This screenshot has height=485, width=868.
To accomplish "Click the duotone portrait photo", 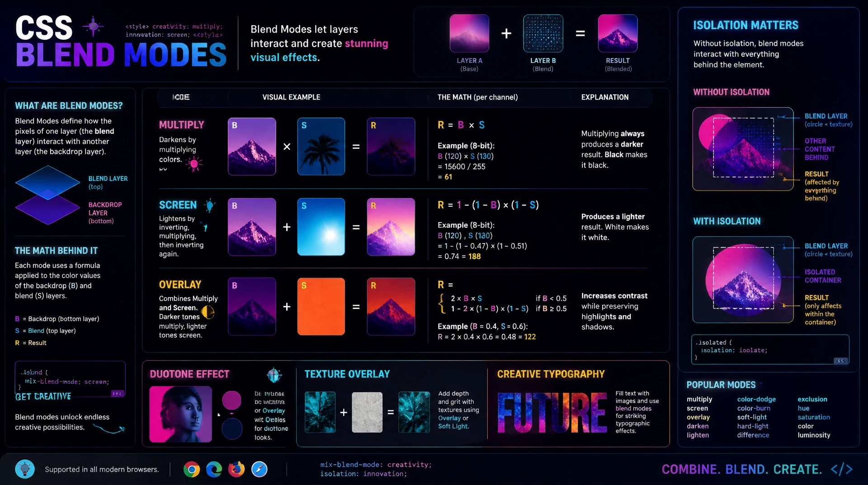I will pyautogui.click(x=180, y=414).
